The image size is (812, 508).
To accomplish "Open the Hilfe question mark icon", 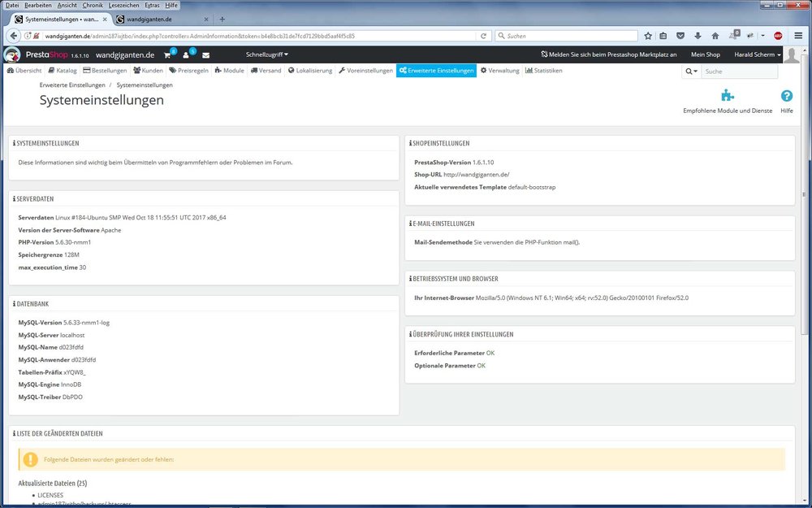I will coord(787,95).
